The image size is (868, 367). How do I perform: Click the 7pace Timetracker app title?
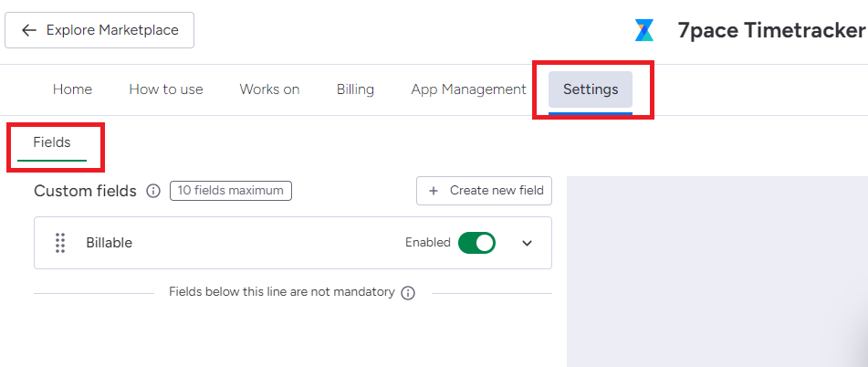point(772,30)
